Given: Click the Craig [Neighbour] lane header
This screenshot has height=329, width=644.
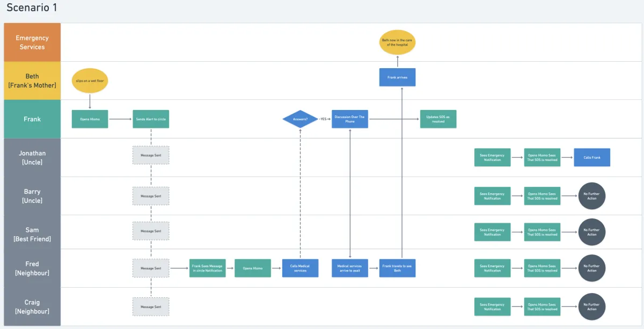Looking at the screenshot, I should click(x=32, y=307).
